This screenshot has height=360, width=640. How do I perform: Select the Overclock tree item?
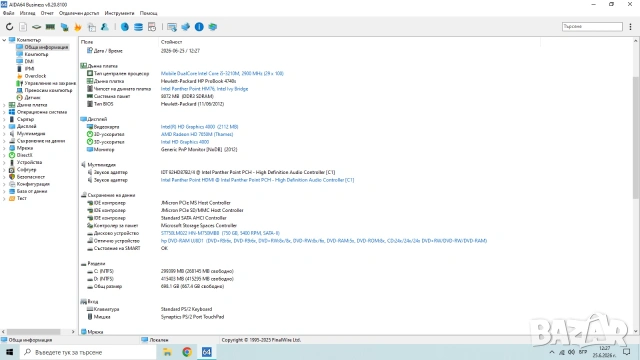click(x=35, y=76)
